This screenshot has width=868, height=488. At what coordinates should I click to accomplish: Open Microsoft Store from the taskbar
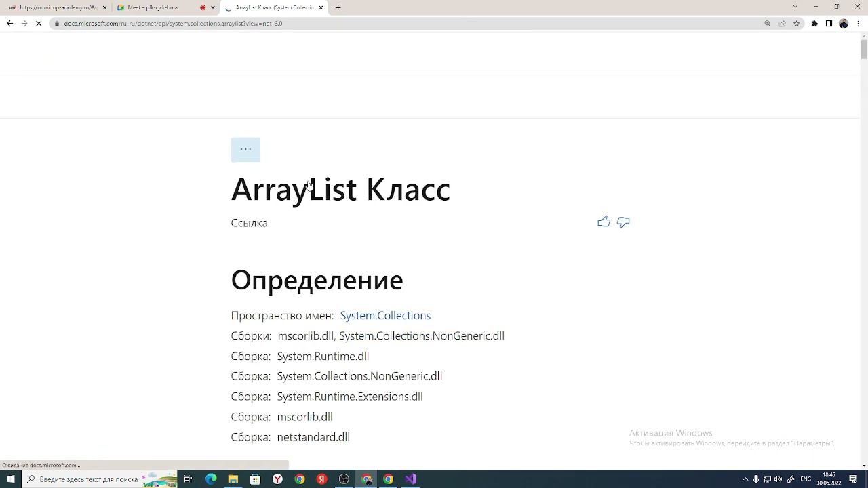(256, 479)
